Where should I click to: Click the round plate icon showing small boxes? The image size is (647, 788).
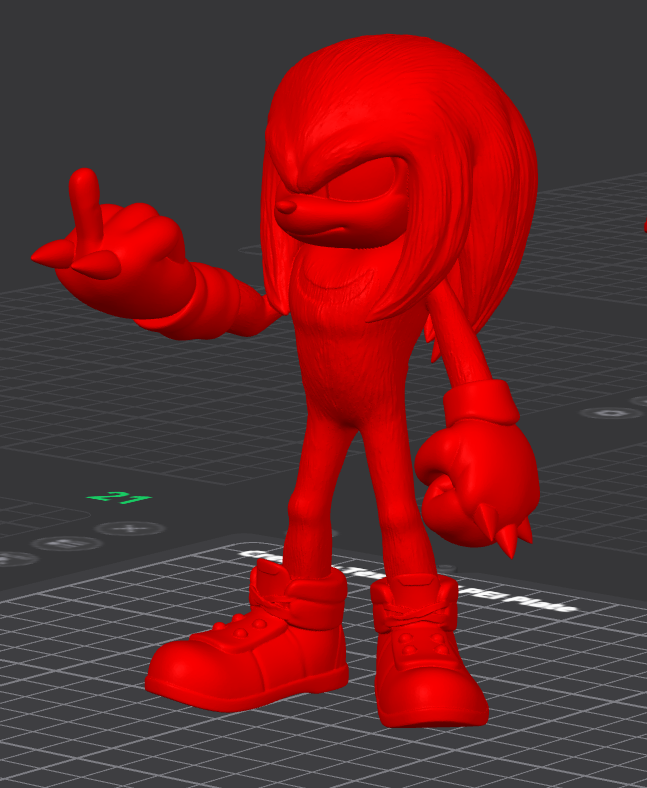[x=67, y=543]
